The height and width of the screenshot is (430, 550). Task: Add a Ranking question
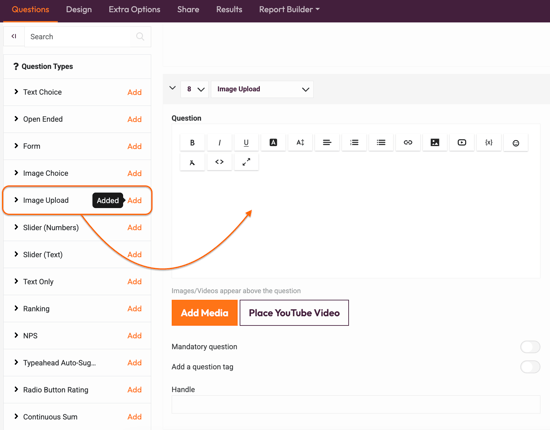(x=134, y=309)
